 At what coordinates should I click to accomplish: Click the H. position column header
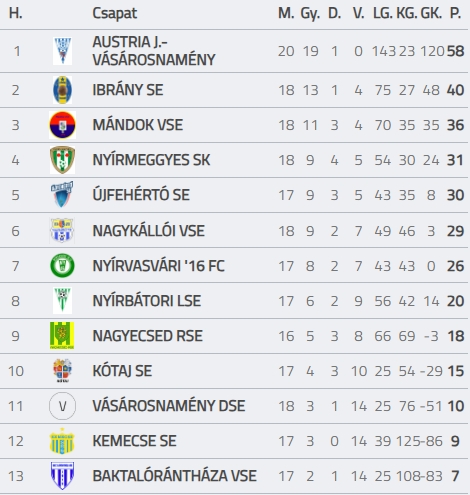16,13
